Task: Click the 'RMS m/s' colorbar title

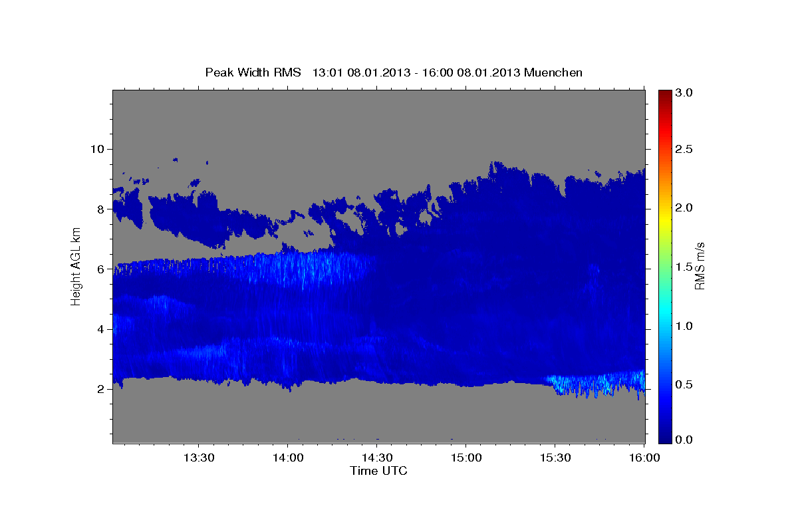Action: (x=700, y=267)
